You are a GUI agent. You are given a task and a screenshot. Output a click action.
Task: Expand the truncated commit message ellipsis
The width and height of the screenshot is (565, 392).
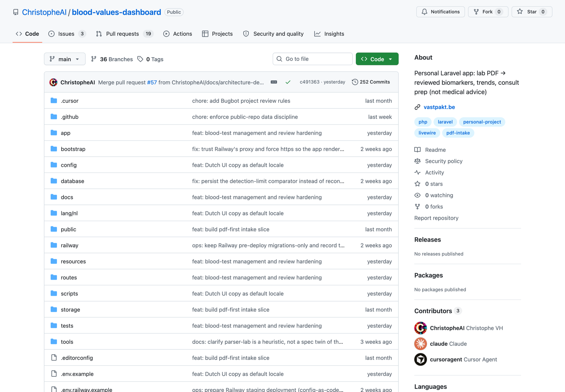click(x=274, y=82)
